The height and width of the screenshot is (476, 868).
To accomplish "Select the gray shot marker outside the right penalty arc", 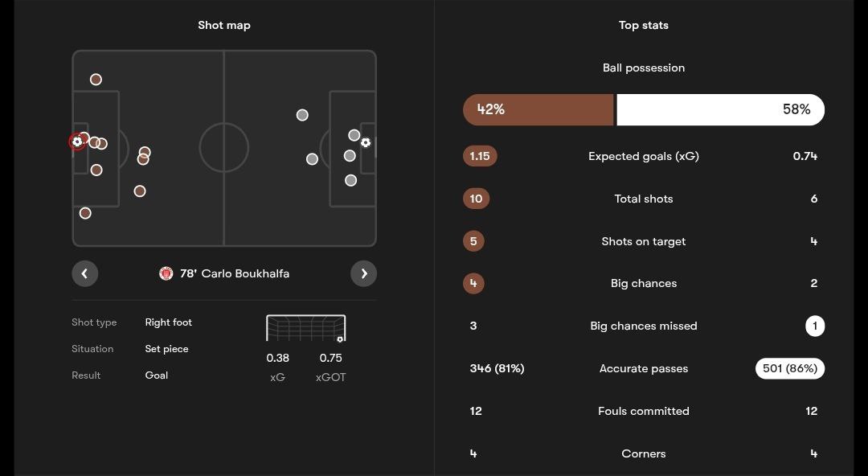I will (x=312, y=159).
